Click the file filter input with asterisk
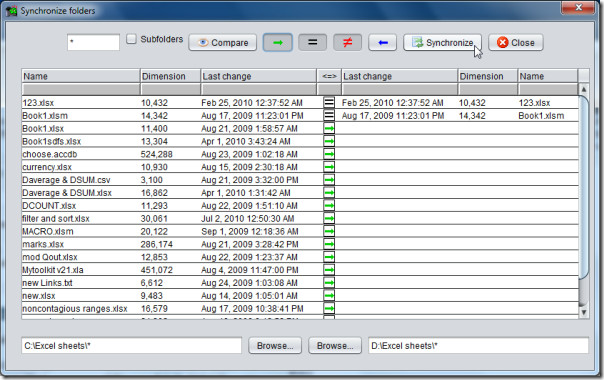 tap(93, 42)
